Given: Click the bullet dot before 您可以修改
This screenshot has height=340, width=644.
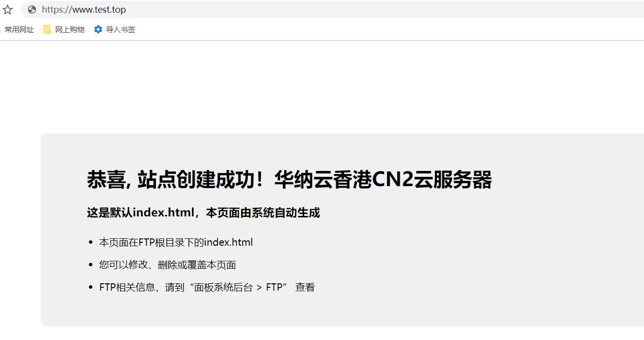Looking at the screenshot, I should pyautogui.click(x=90, y=265).
